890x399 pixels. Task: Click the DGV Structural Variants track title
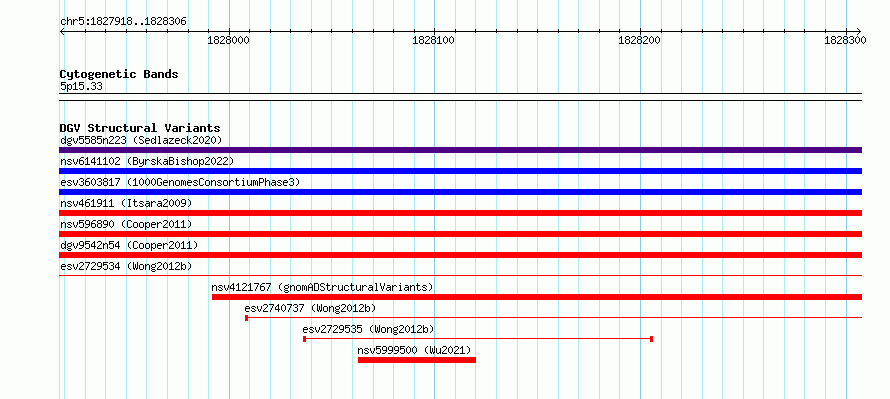click(x=140, y=128)
